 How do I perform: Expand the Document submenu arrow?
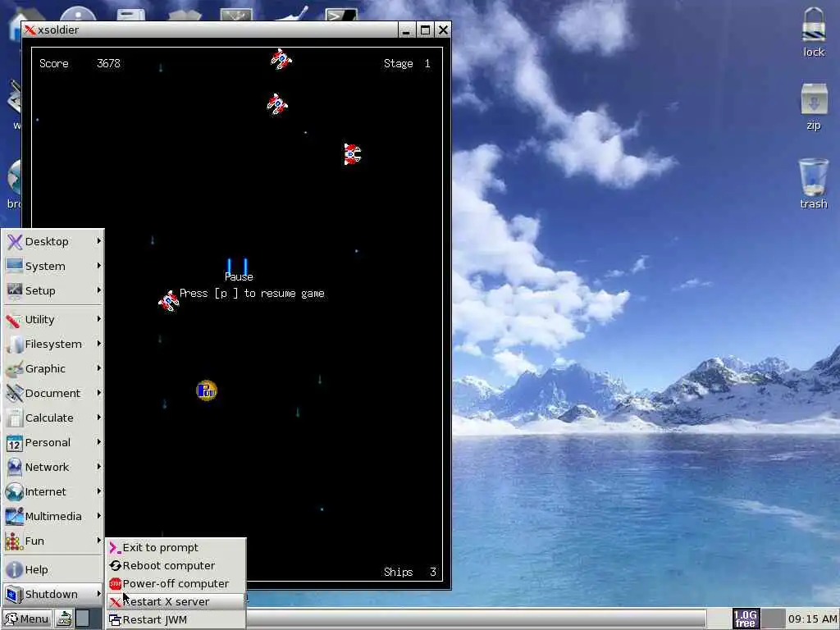tap(99, 393)
